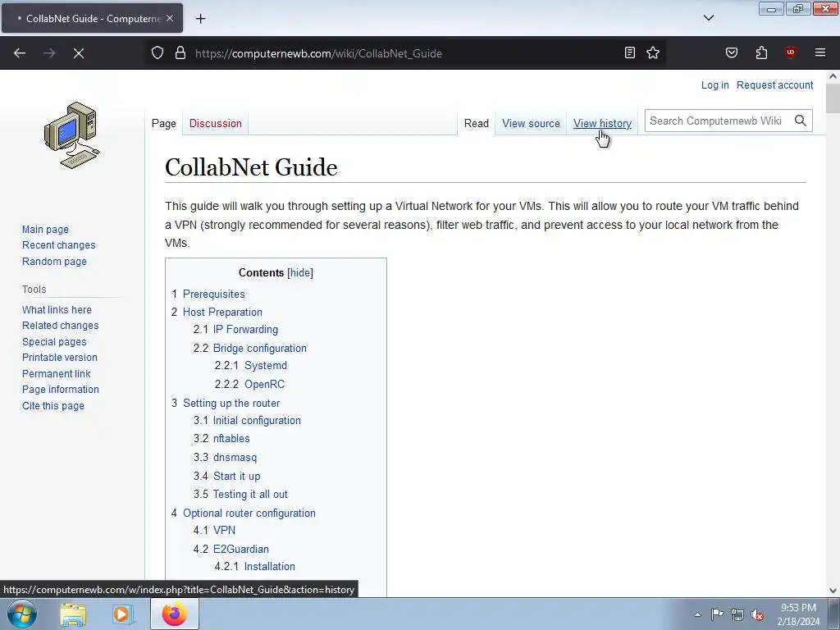Click the vertical scrollbar thumb
The width and height of the screenshot is (840, 630).
point(833,98)
